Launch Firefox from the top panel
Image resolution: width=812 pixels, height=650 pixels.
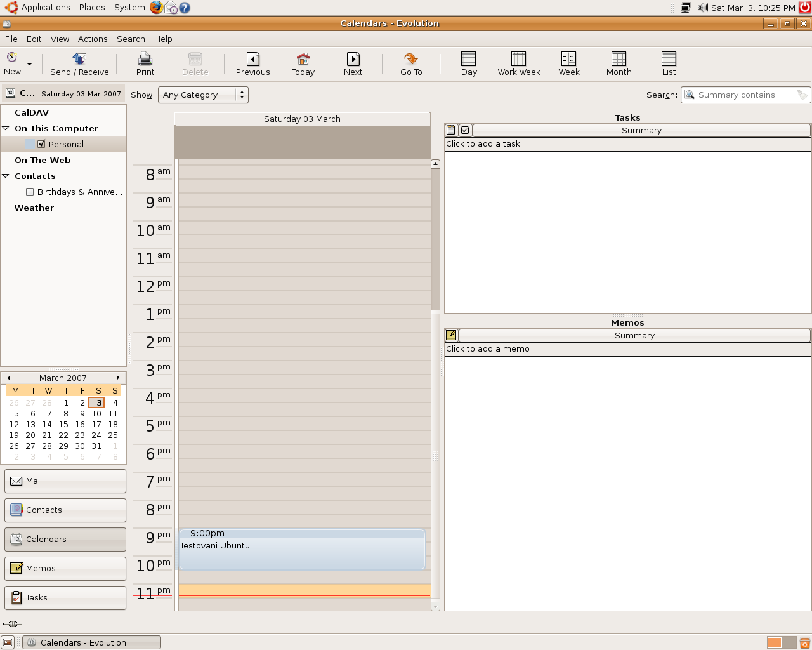[156, 8]
